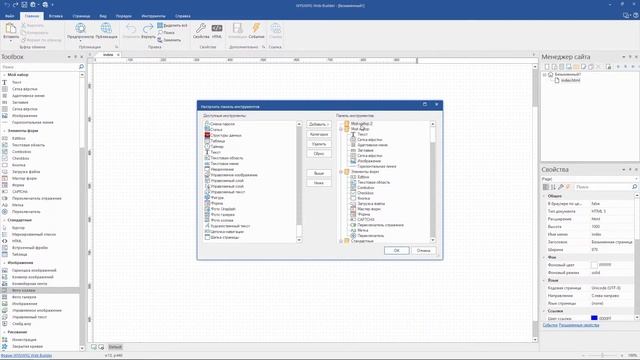
Task: Collapse Элементы форм node in dialog tree
Action: (x=341, y=172)
